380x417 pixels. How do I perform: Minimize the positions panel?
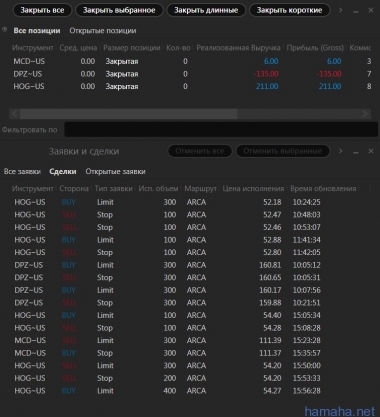click(x=356, y=11)
